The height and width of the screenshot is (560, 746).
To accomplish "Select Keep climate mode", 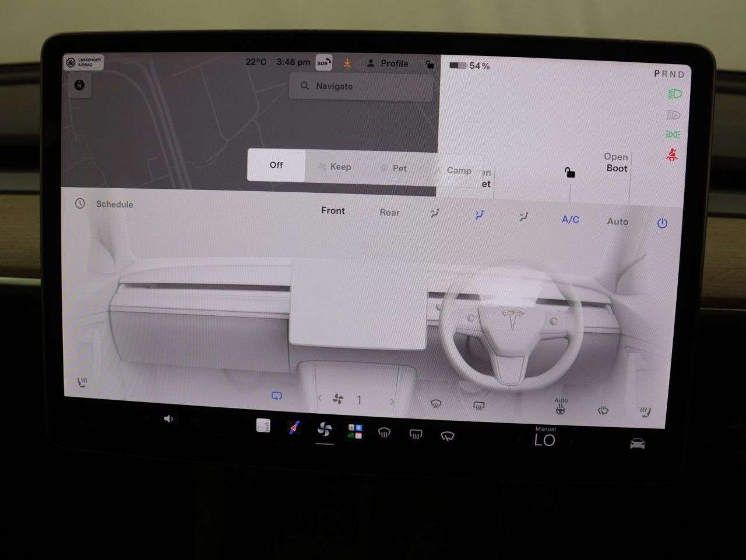I will tap(335, 167).
